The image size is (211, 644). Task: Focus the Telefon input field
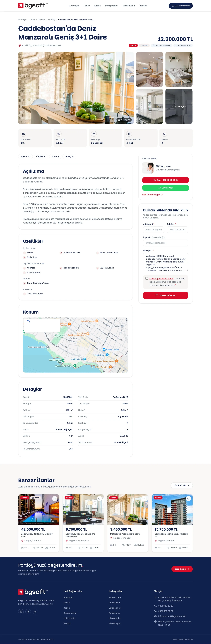tap(178, 230)
